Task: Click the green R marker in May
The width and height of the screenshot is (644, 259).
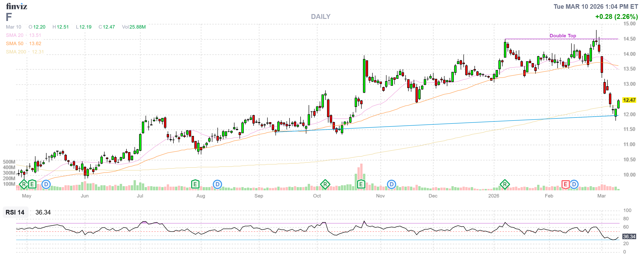Action: pos(24,185)
